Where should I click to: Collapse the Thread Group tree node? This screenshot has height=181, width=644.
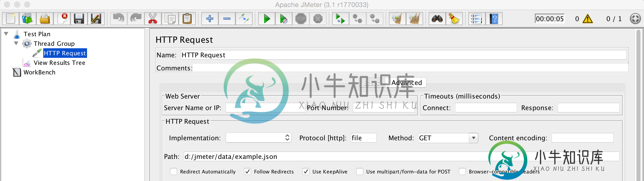(16, 43)
